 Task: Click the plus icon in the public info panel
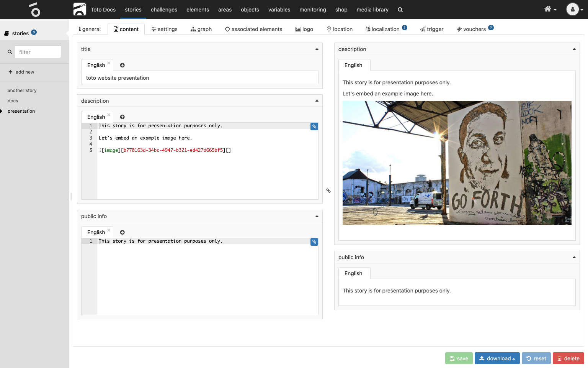[x=122, y=232]
